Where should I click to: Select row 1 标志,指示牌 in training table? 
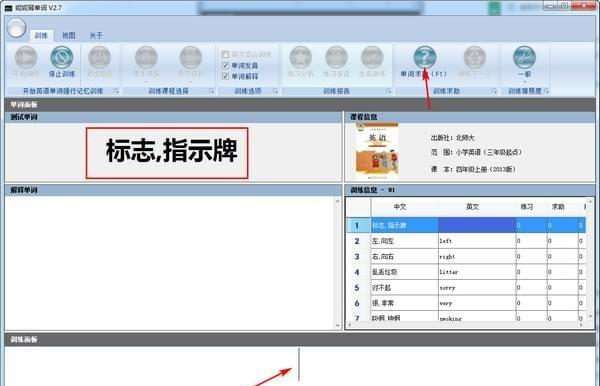pos(466,225)
